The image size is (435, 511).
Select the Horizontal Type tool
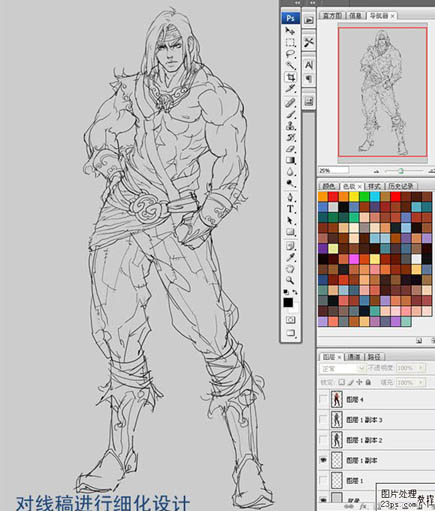(290, 209)
